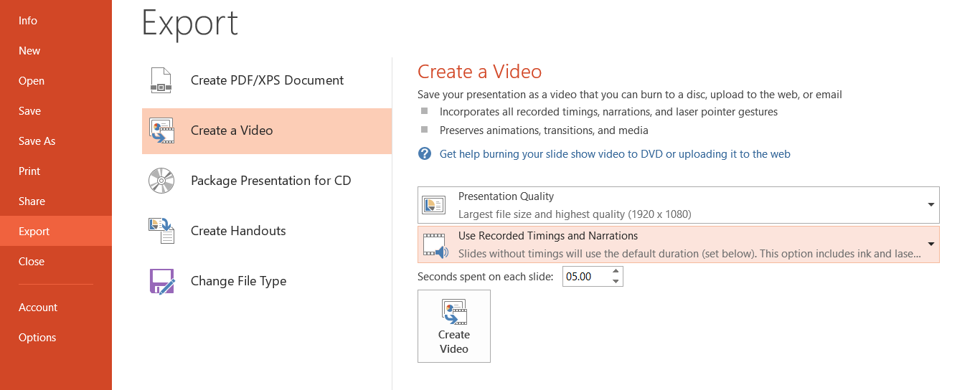The height and width of the screenshot is (390, 980).
Task: Choose Close in the sidebar
Action: [x=56, y=262]
